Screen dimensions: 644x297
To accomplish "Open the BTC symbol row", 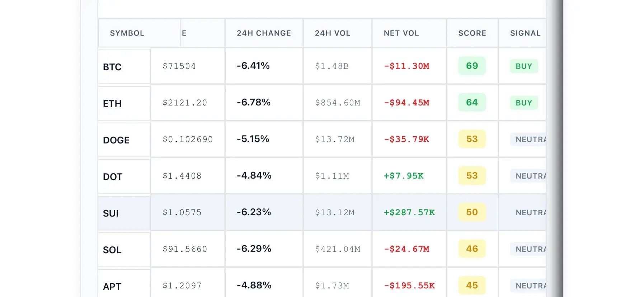I will (x=112, y=67).
